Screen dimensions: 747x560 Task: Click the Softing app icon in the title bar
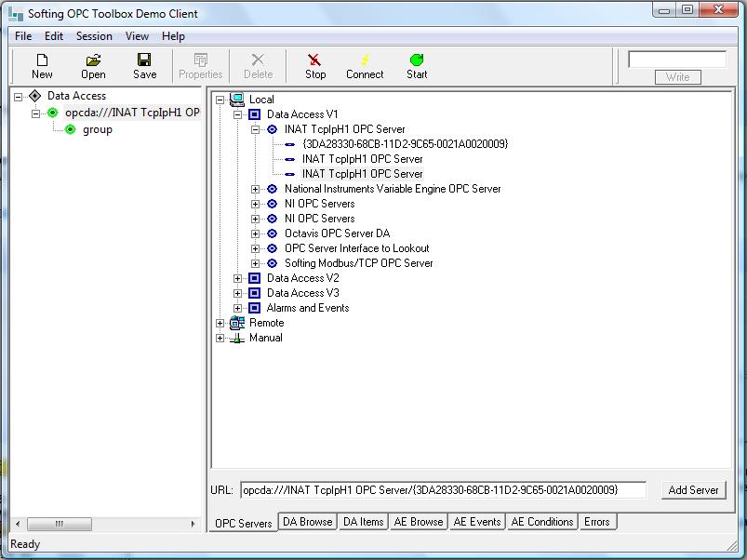coord(16,14)
